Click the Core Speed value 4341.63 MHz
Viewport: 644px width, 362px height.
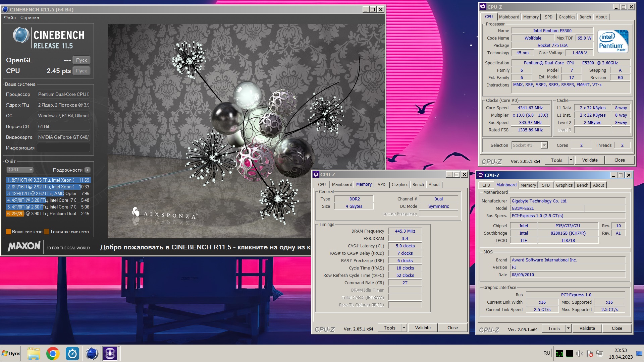[x=530, y=108]
